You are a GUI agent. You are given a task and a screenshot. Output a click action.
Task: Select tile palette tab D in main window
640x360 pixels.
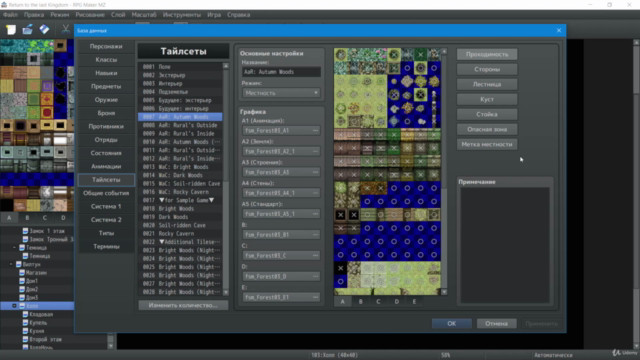(63, 218)
